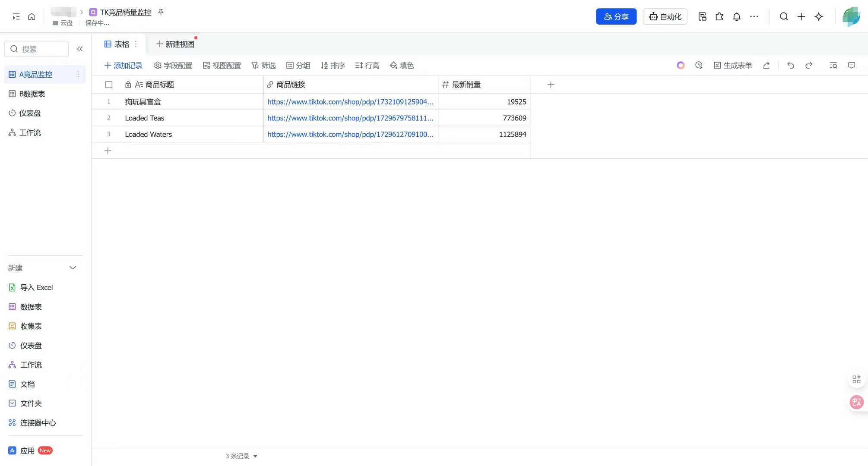868x466 pixels.
Task: Open the notifications bell icon
Action: pos(737,17)
